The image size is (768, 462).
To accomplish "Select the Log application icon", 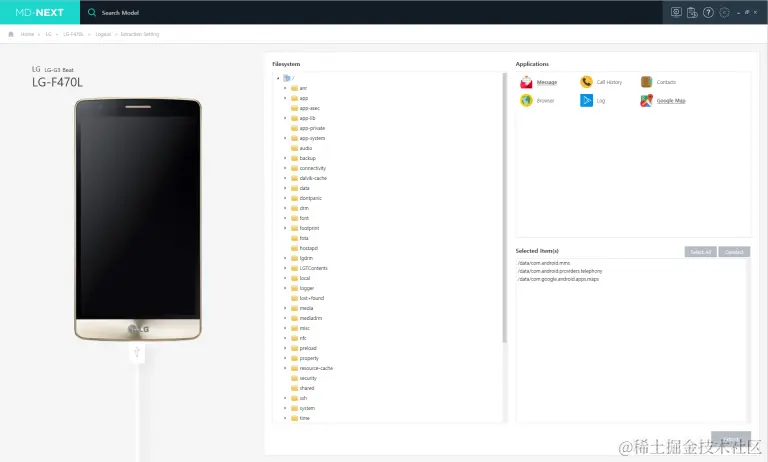I will click(x=586, y=100).
